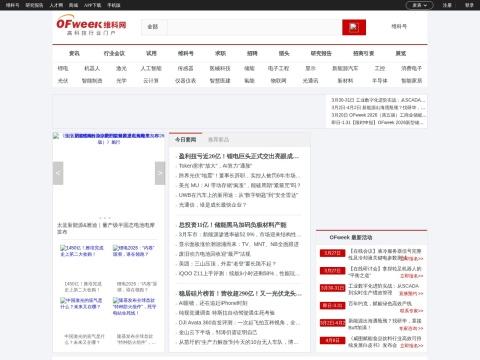Click 登录 in the top bar
The height and width of the screenshot is (360, 480).
click(469, 5)
